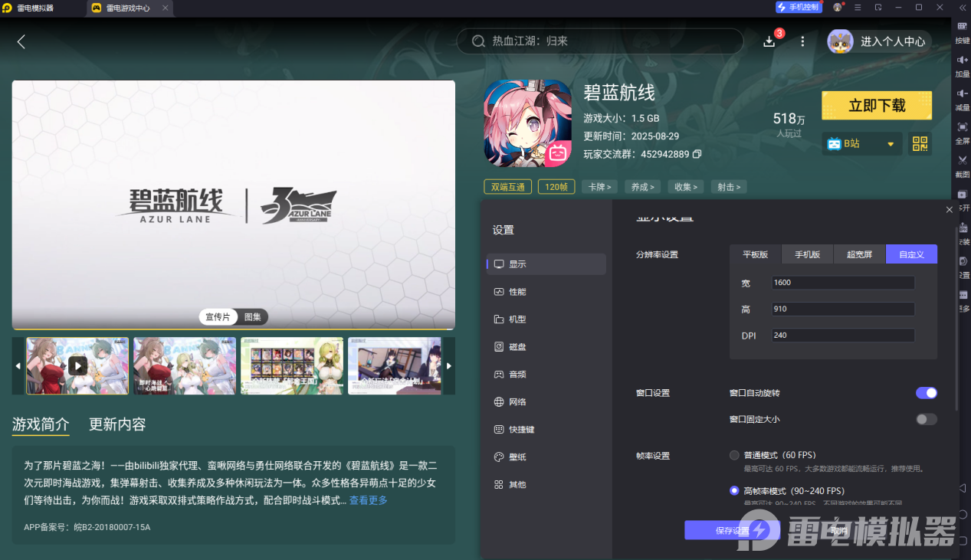Switch to 宣传片 trailer view
The height and width of the screenshot is (560, 971).
217,317
